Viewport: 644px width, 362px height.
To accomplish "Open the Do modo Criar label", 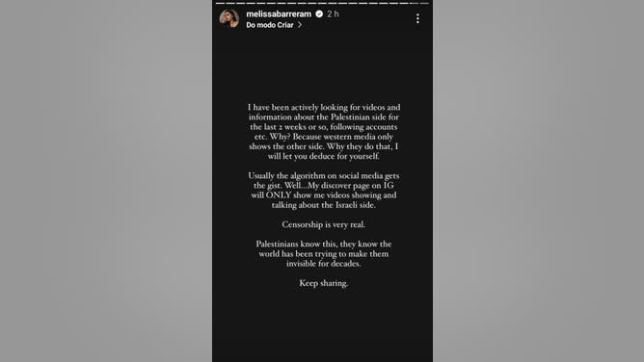I will 270,25.
